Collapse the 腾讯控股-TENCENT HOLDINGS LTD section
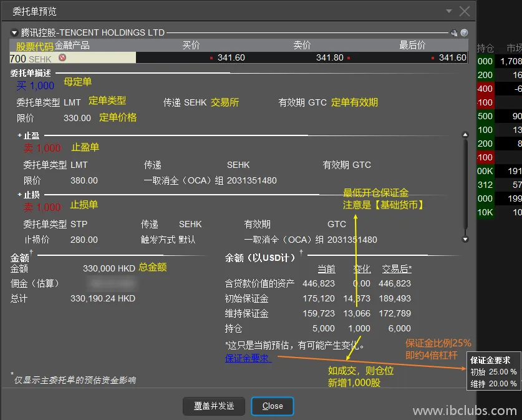The height and width of the screenshot is (420, 522). click(14, 32)
